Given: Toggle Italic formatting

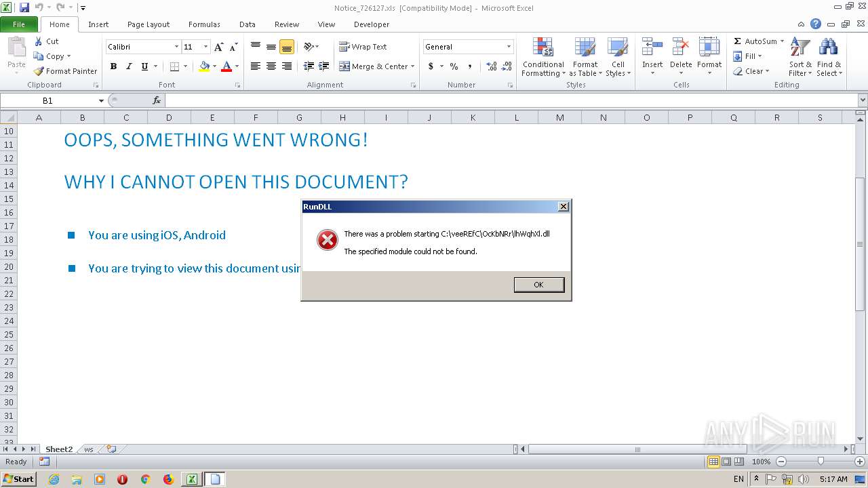Looking at the screenshot, I should (129, 66).
